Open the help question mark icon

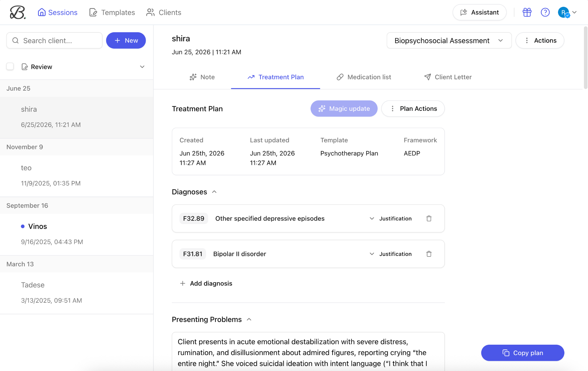pyautogui.click(x=545, y=12)
